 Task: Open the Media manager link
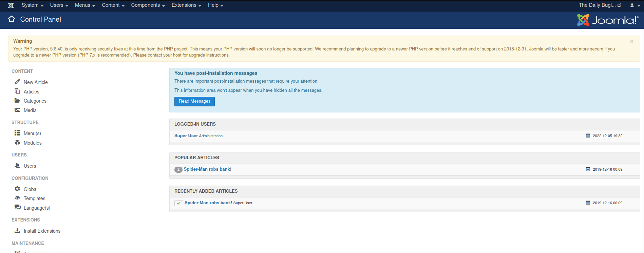tap(30, 110)
